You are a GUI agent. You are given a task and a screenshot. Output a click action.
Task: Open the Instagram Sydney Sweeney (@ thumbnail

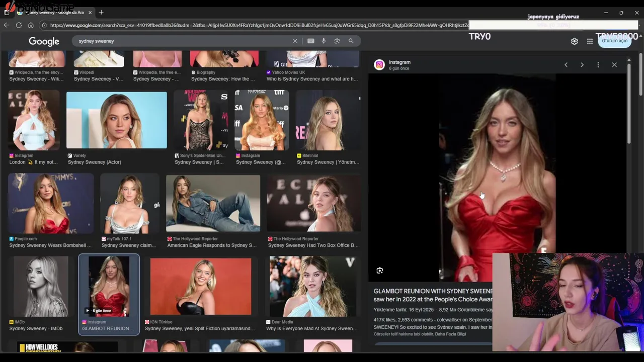click(x=262, y=120)
